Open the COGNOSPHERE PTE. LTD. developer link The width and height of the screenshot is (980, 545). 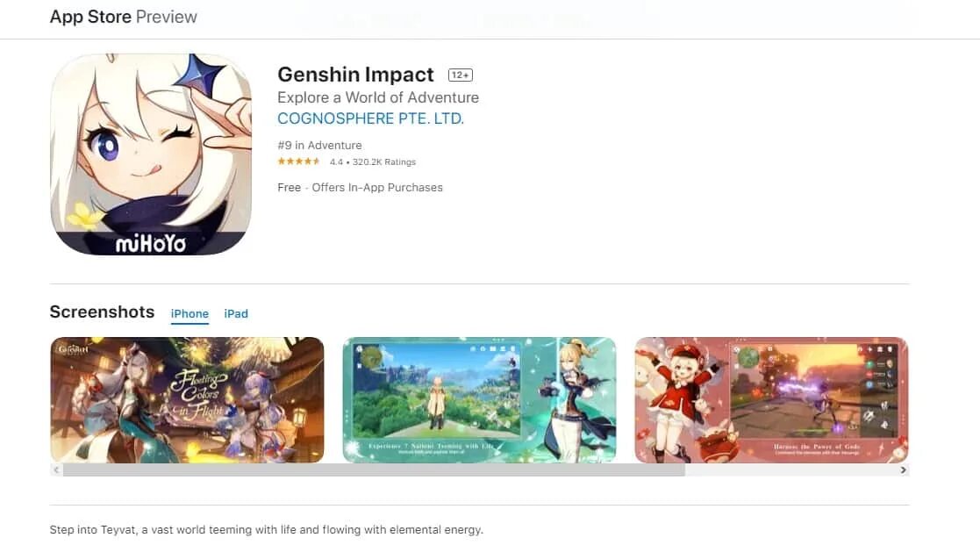[370, 118]
